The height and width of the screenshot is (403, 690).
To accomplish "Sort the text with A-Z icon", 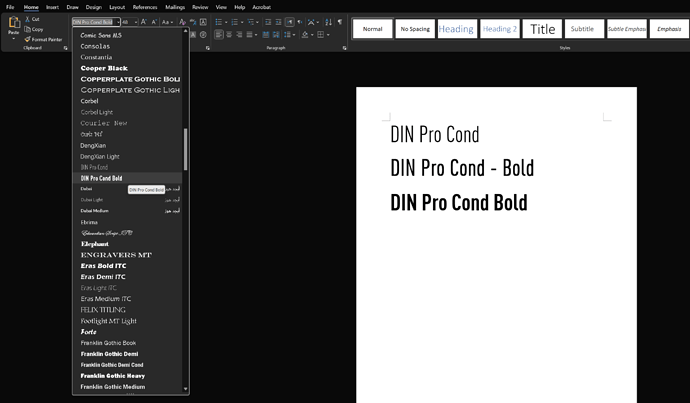I will 328,22.
